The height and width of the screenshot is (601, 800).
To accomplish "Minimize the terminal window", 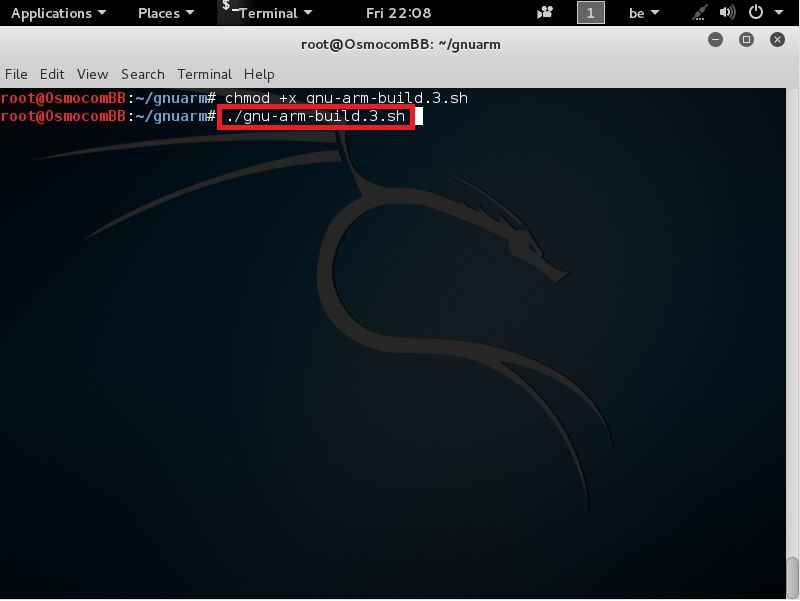I will (x=715, y=39).
